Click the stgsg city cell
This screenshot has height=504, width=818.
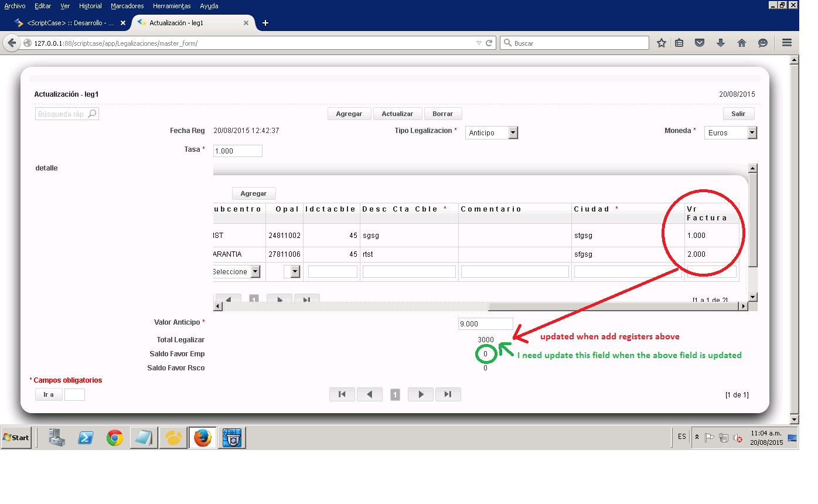click(x=628, y=236)
